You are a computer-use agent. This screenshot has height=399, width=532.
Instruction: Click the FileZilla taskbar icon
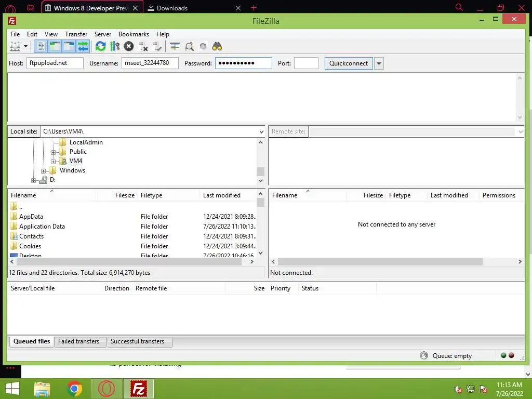point(138,389)
